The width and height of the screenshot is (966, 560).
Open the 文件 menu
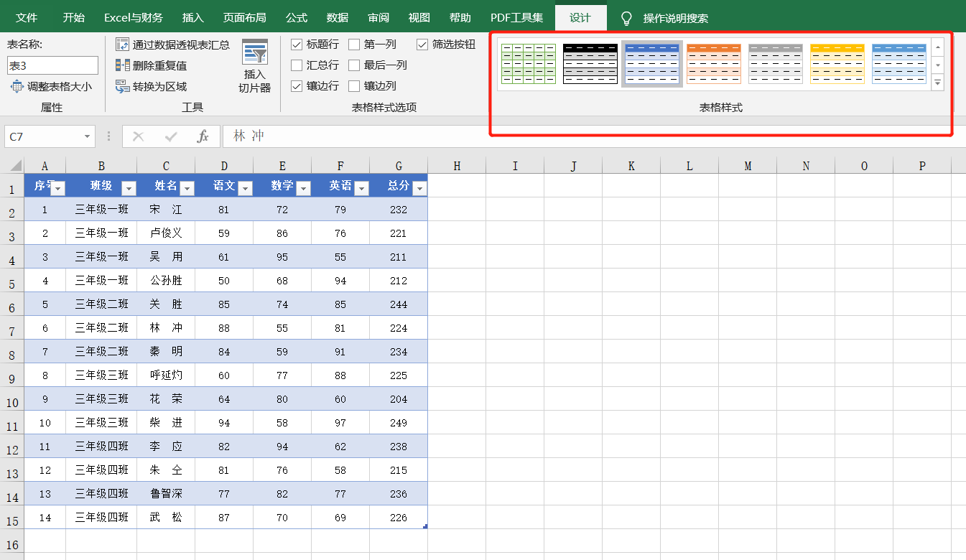coord(27,16)
